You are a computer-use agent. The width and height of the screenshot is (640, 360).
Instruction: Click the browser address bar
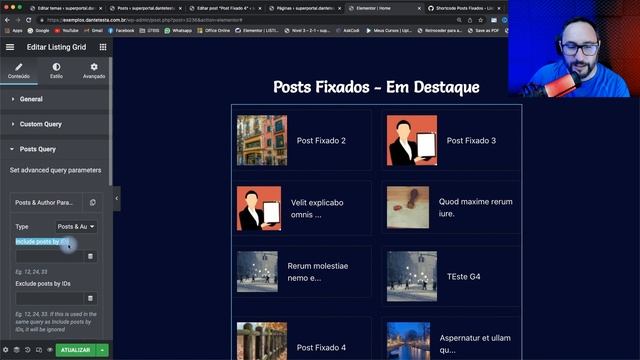[x=245, y=20]
